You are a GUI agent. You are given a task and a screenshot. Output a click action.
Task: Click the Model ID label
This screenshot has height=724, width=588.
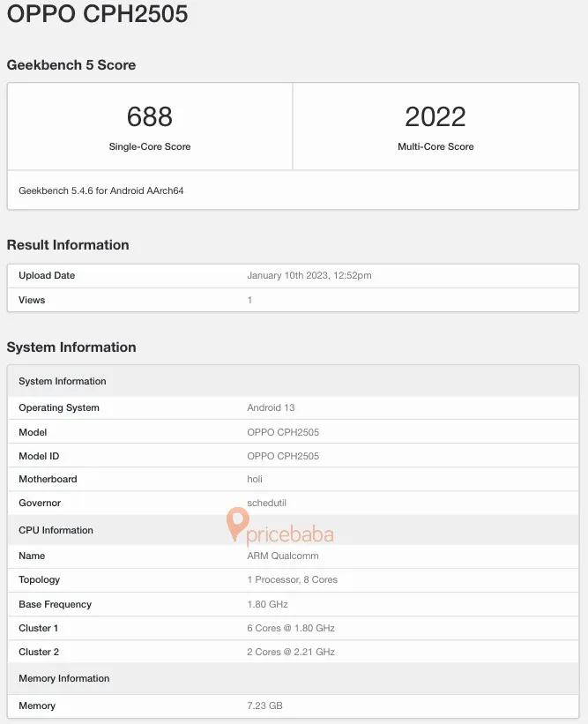(x=39, y=456)
